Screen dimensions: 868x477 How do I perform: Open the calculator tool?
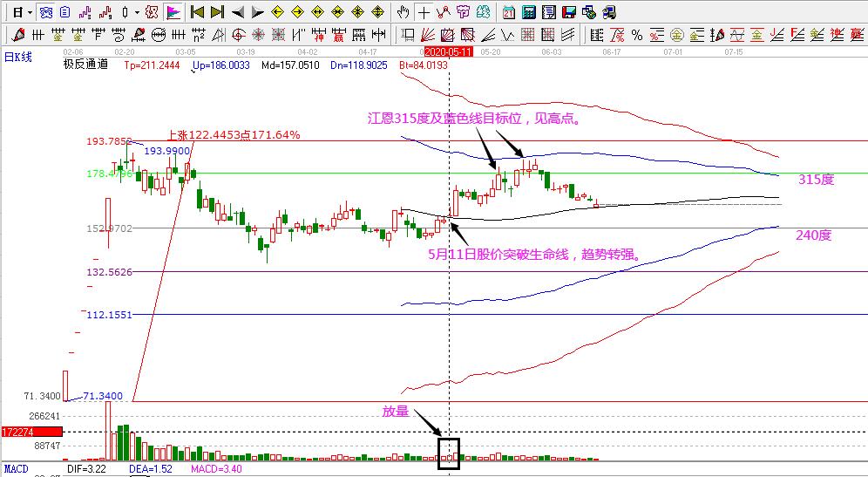528,12
